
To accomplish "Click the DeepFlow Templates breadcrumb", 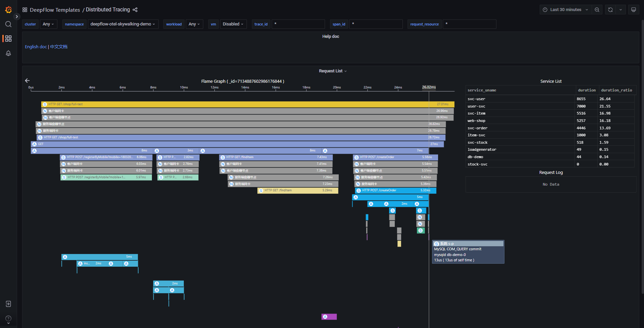I will [x=55, y=10].
